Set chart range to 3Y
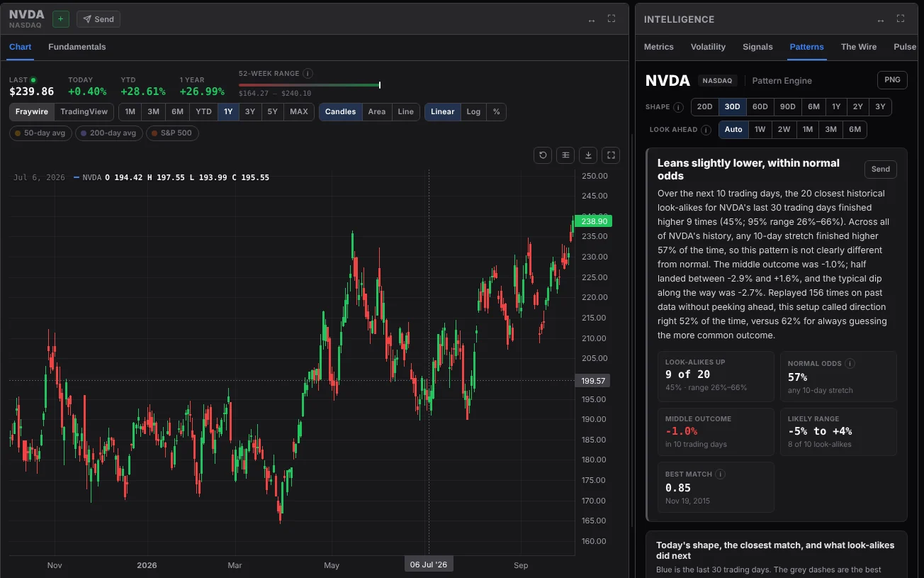This screenshot has width=924, height=578. pyautogui.click(x=250, y=112)
